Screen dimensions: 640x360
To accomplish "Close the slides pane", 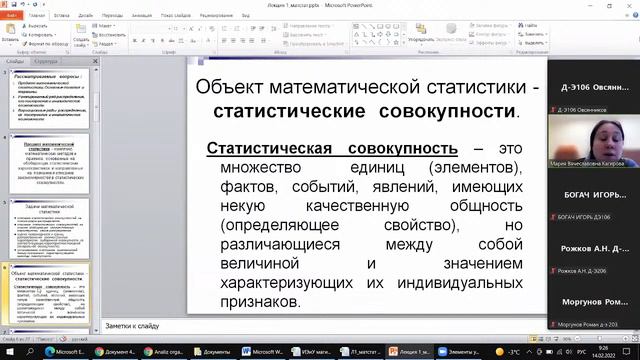I will 95,61.
